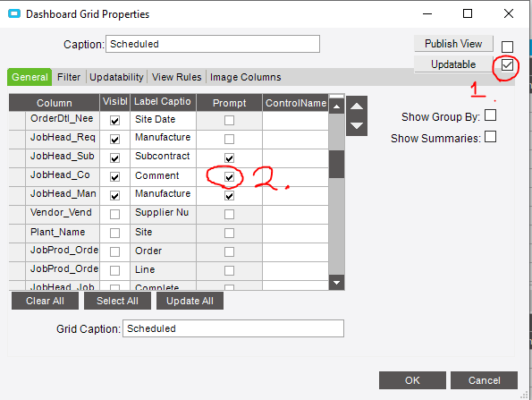Viewport: 532px width, 400px height.
Task: Click the grid scrollbar down arrow
Action: click(336, 283)
